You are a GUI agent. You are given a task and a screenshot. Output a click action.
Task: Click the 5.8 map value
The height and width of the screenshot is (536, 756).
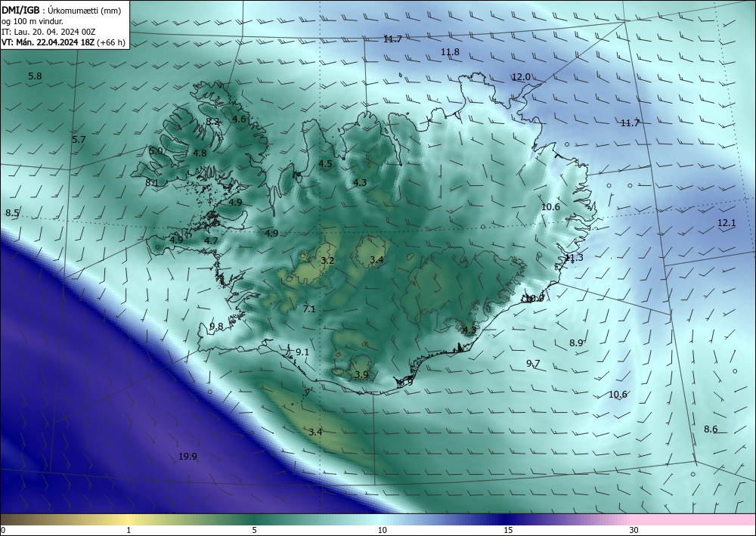click(x=36, y=76)
